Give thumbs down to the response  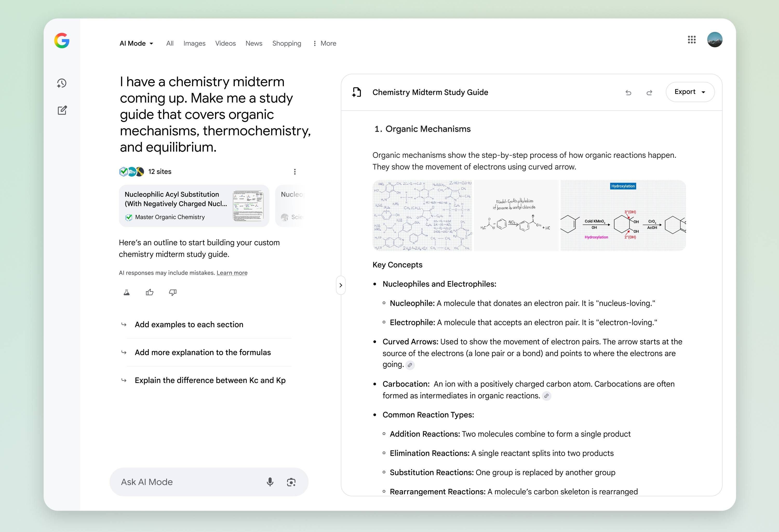pos(173,292)
